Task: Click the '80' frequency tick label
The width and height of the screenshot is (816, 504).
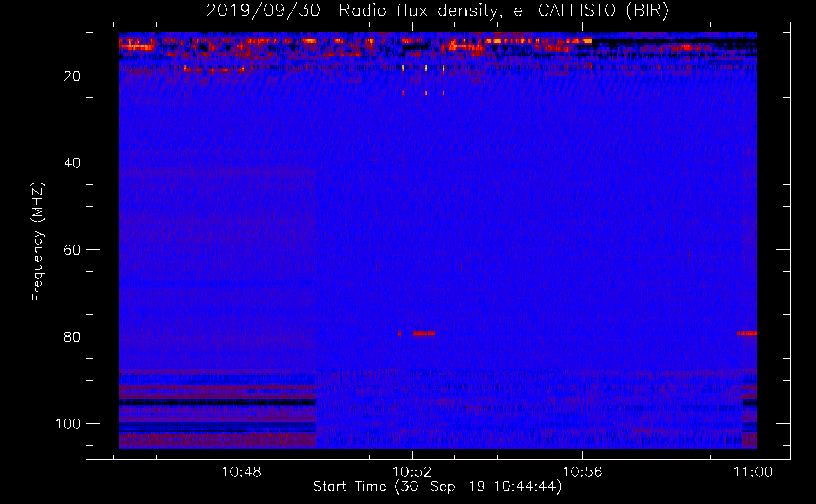Action: pos(73,337)
